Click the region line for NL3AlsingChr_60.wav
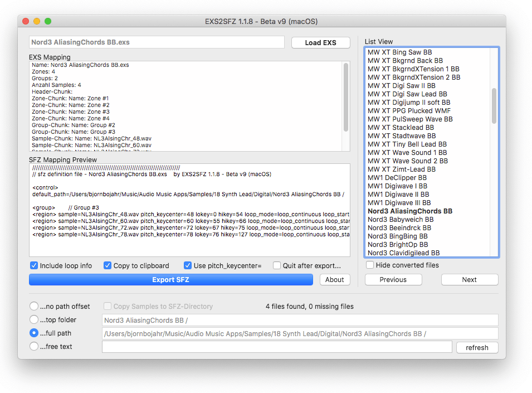Screen dimensions: 532x393 click(x=191, y=221)
